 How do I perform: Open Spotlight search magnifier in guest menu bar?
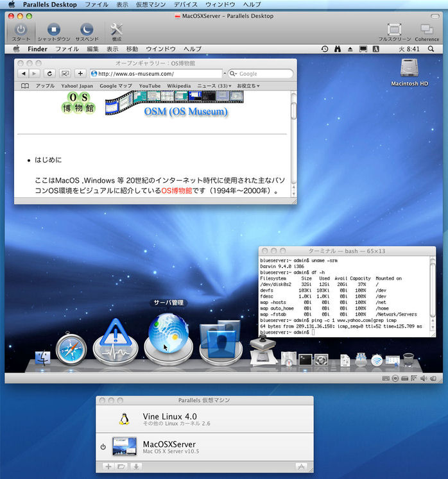[431, 49]
